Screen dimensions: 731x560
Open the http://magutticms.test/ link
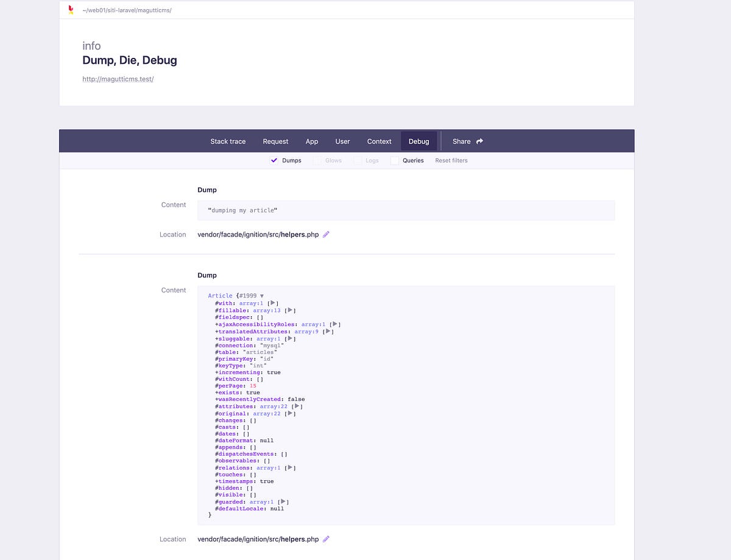[118, 79]
